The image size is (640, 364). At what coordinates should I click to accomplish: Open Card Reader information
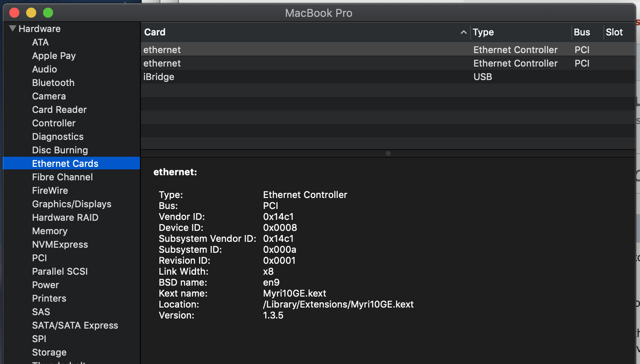pos(59,110)
